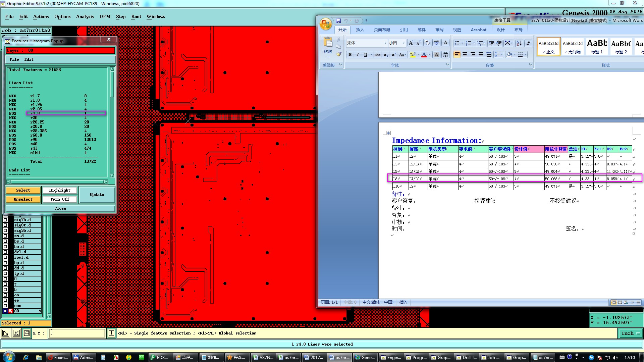Click the text highlight color swatch
This screenshot has height=362, width=644.
[413, 55]
